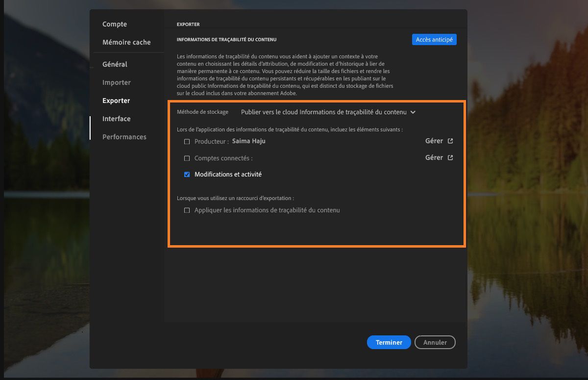Open Performances preferences

pyautogui.click(x=124, y=137)
